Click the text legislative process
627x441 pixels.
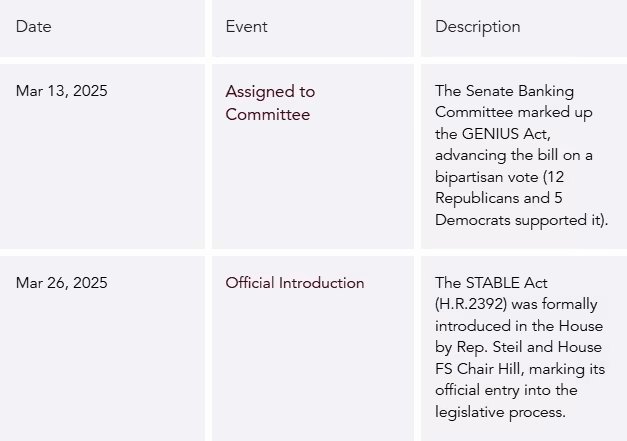(500, 412)
